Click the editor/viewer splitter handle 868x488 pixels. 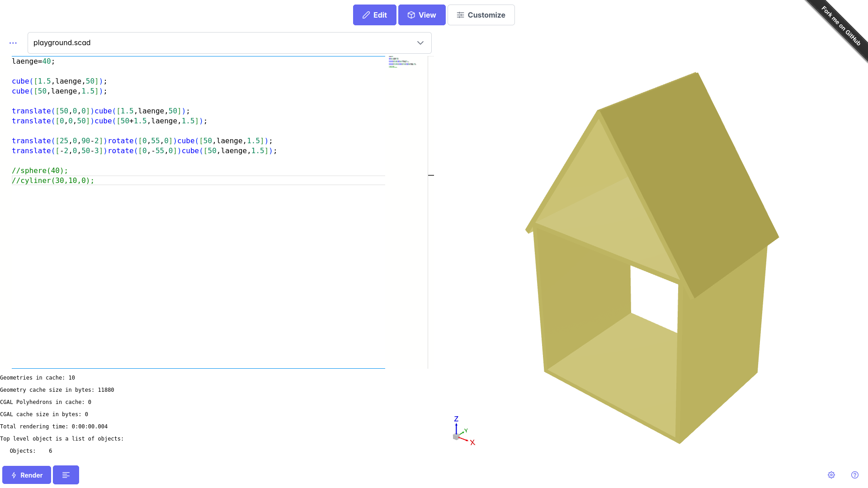(x=431, y=175)
